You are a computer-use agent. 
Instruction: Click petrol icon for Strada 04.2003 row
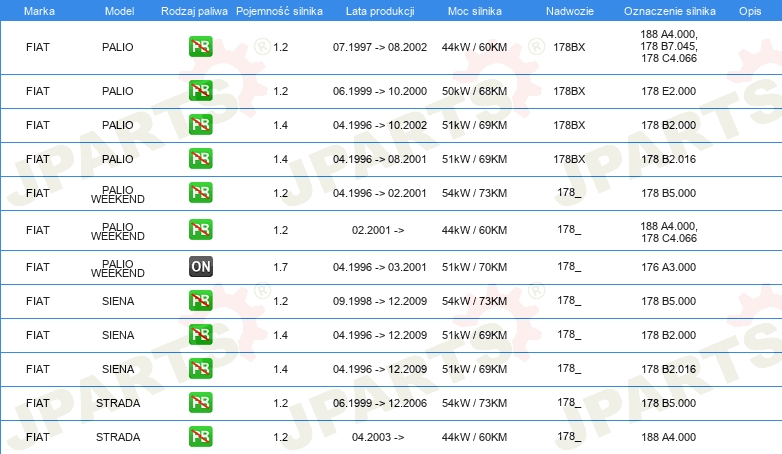[x=200, y=436]
